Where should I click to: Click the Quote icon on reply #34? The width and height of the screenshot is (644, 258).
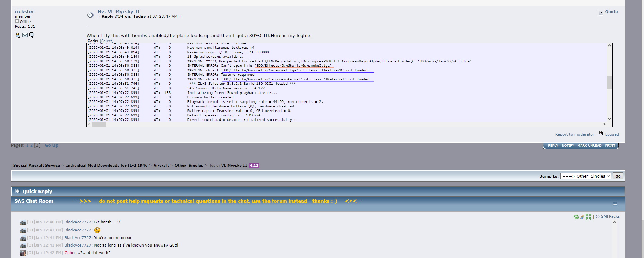tap(601, 13)
